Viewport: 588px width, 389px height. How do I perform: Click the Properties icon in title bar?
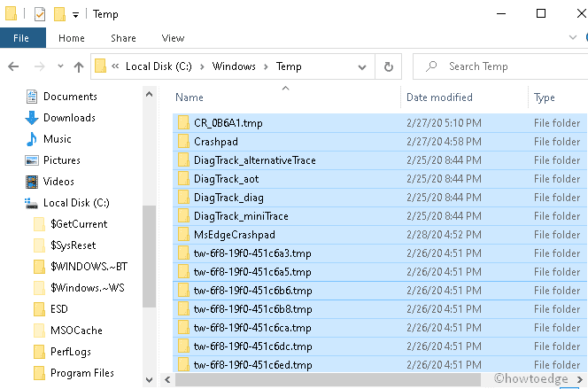[40, 14]
